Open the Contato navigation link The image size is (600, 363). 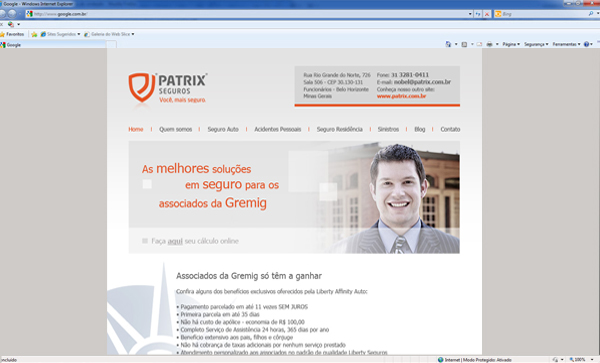pyautogui.click(x=450, y=129)
